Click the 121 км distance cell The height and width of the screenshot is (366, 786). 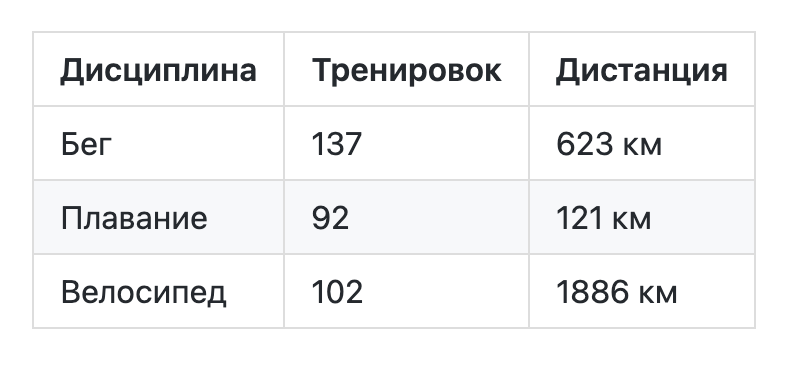pyautogui.click(x=642, y=217)
